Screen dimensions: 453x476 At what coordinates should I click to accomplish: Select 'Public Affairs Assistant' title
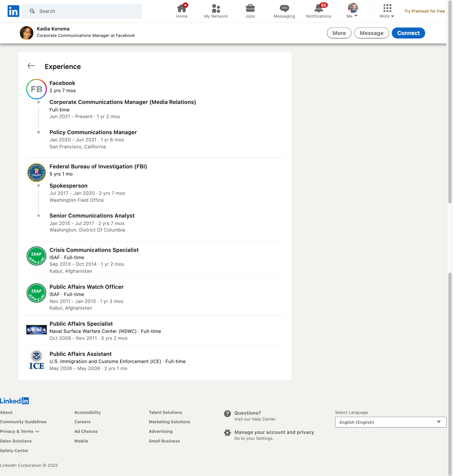tap(80, 354)
